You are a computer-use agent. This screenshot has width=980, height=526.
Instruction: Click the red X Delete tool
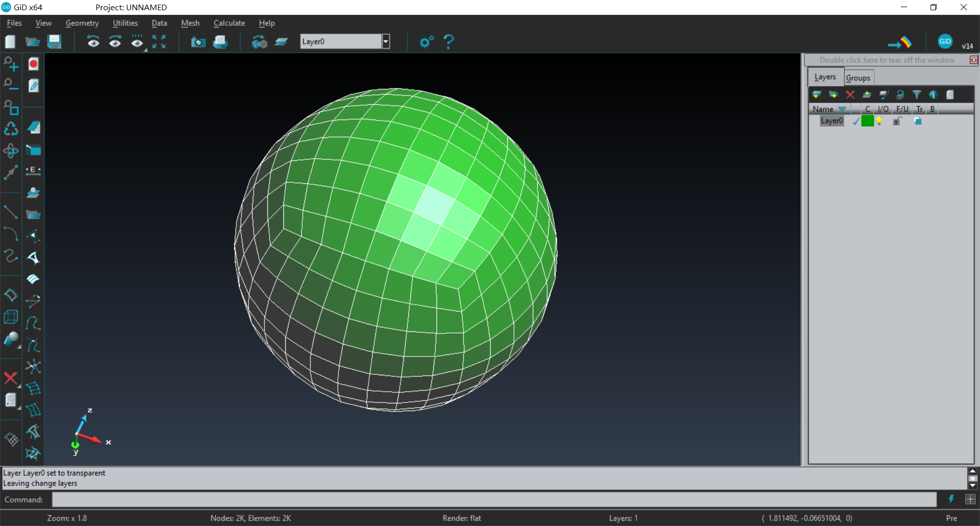pyautogui.click(x=11, y=378)
